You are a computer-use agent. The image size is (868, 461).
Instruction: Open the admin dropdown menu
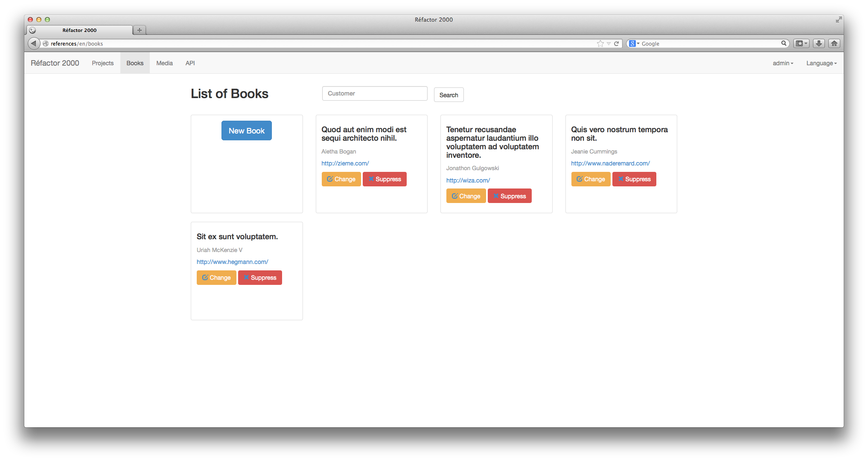click(x=783, y=63)
